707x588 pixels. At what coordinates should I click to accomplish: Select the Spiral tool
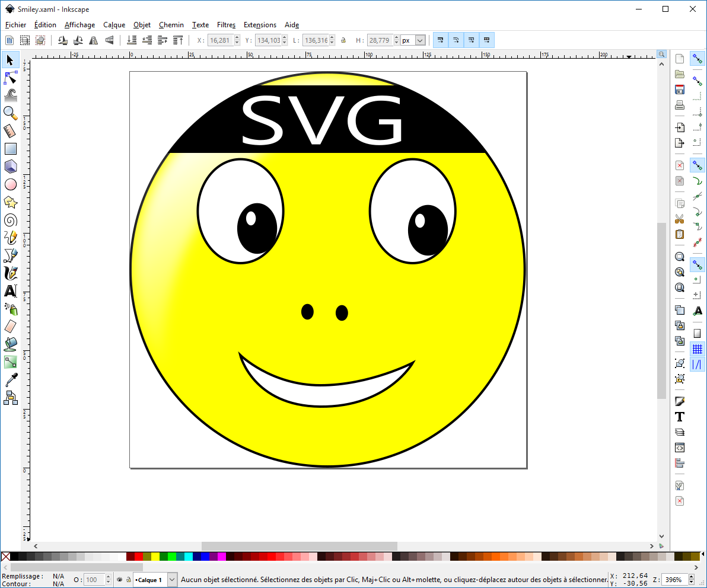[10, 220]
